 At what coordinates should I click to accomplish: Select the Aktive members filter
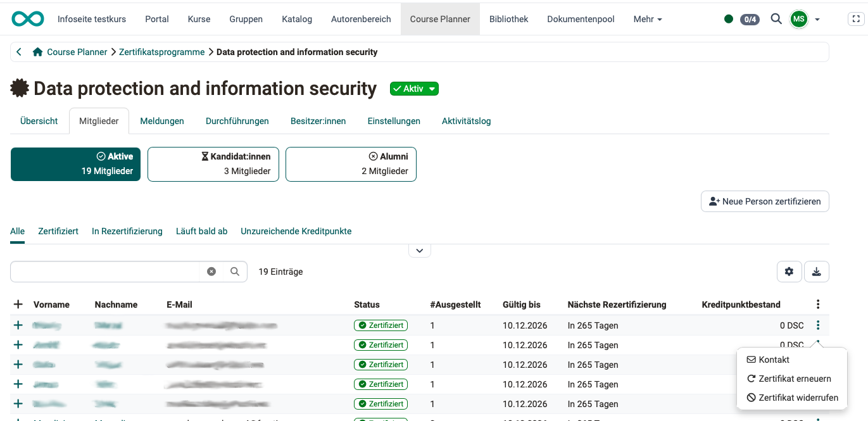coord(75,164)
